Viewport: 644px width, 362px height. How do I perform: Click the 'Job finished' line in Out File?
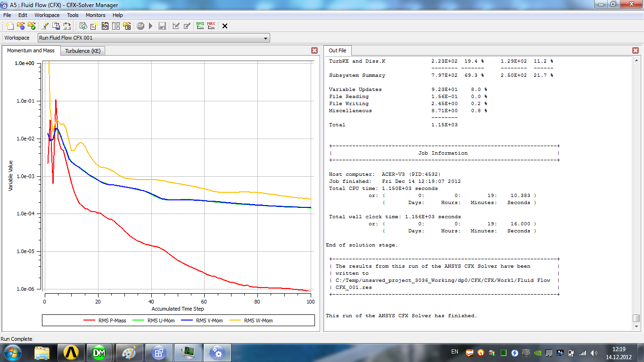point(395,181)
